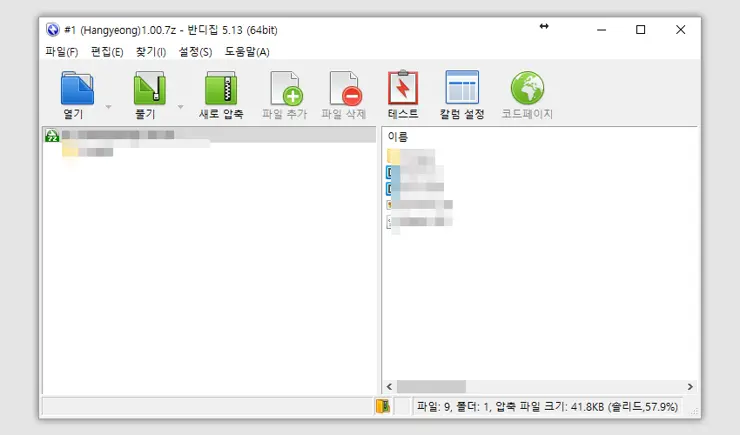Open the 파일(F) menu
The image size is (740, 435).
[x=62, y=52]
